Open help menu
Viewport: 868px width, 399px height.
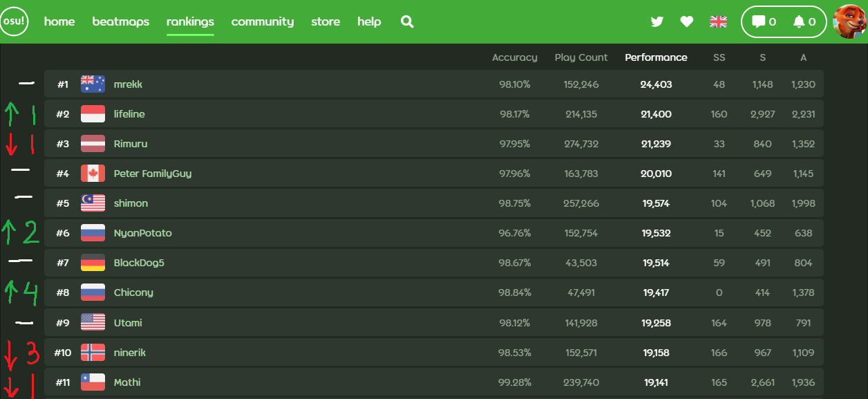click(369, 22)
